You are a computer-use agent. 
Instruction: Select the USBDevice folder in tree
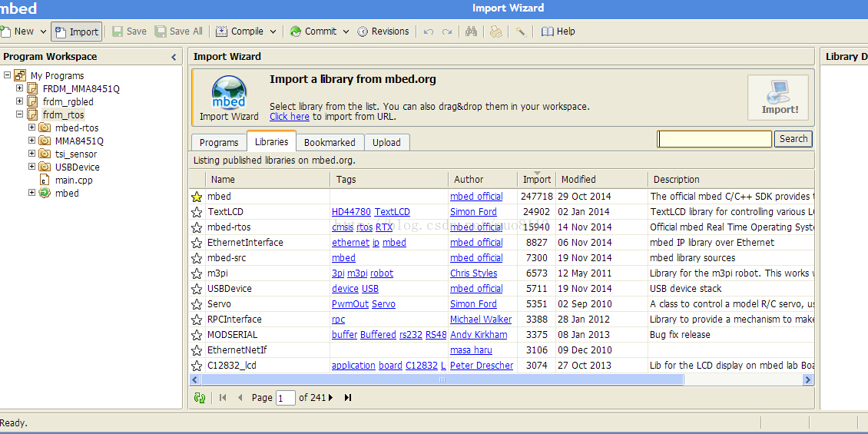tap(77, 167)
